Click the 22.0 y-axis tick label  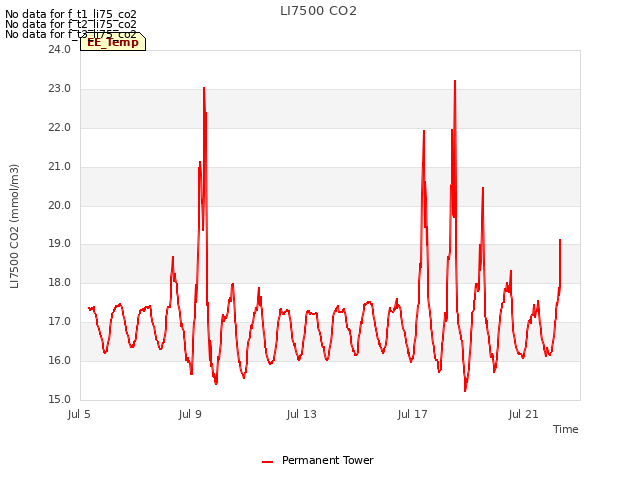click(60, 127)
